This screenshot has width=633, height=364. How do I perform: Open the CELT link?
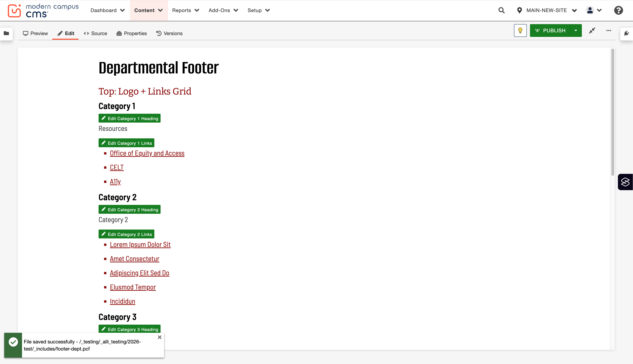point(117,167)
